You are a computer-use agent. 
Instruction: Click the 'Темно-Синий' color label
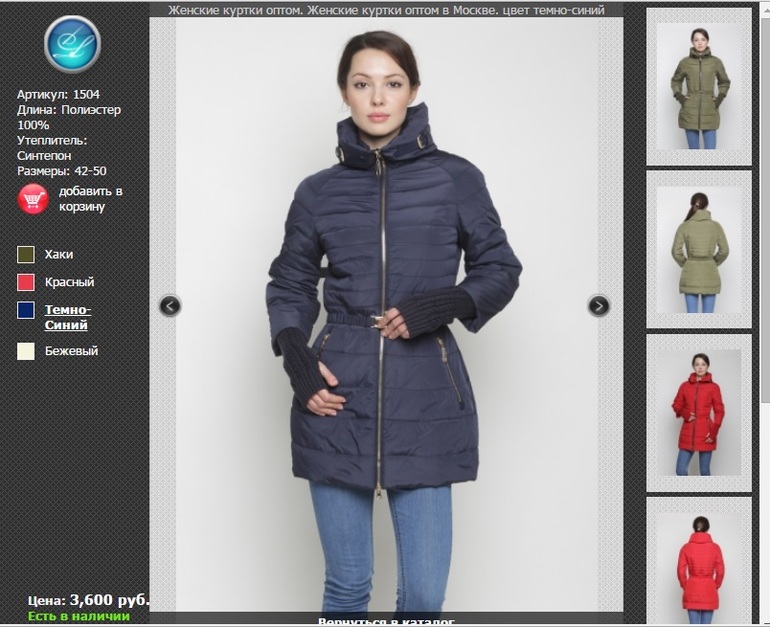(x=68, y=317)
